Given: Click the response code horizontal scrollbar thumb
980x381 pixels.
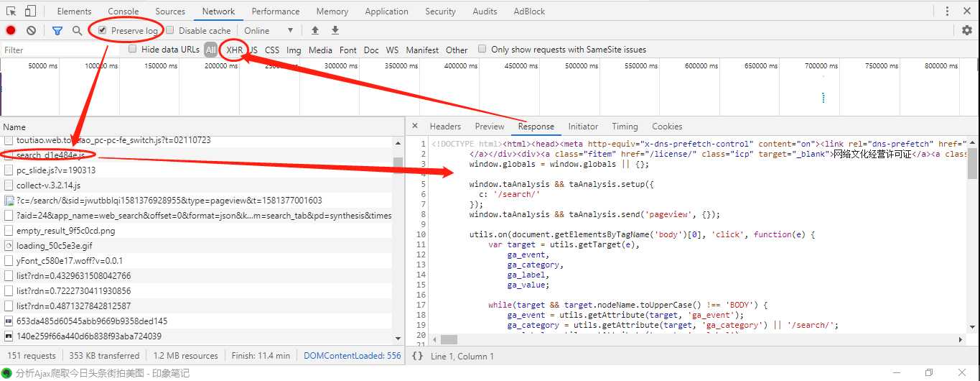Looking at the screenshot, I should coord(449,339).
